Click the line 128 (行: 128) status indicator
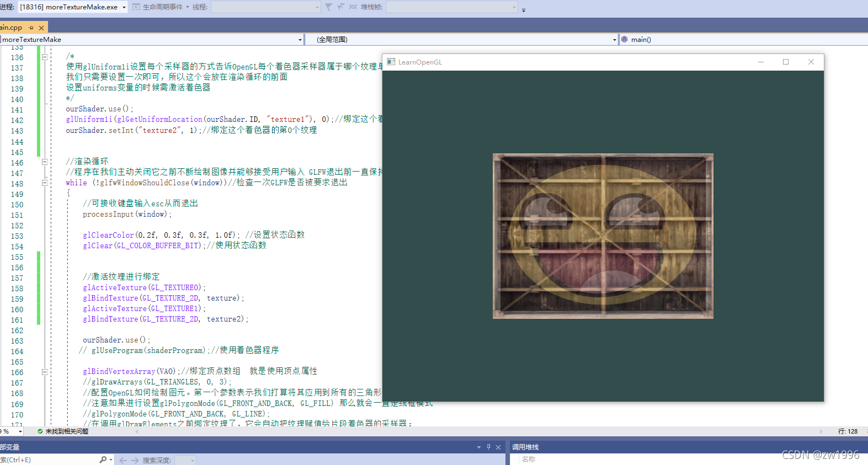Image resolution: width=868 pixels, height=465 pixels. point(848,431)
